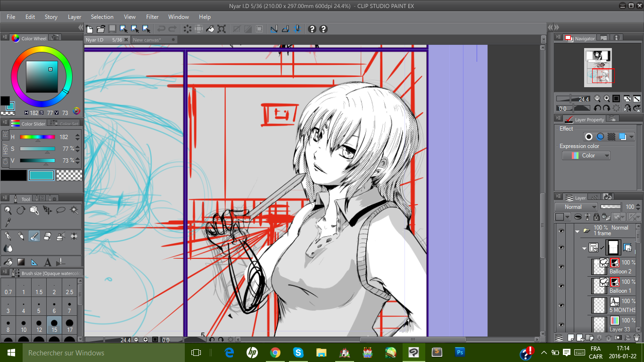Open the Selection menu
Screen dimensions: 644x362
click(x=102, y=16)
